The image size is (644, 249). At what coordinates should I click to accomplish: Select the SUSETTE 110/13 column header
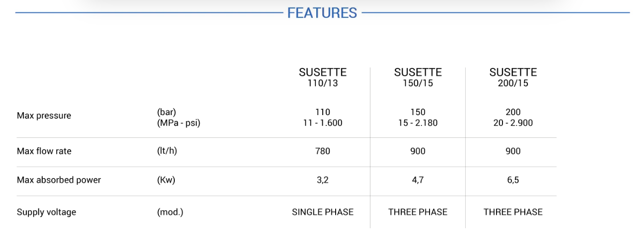click(x=322, y=77)
